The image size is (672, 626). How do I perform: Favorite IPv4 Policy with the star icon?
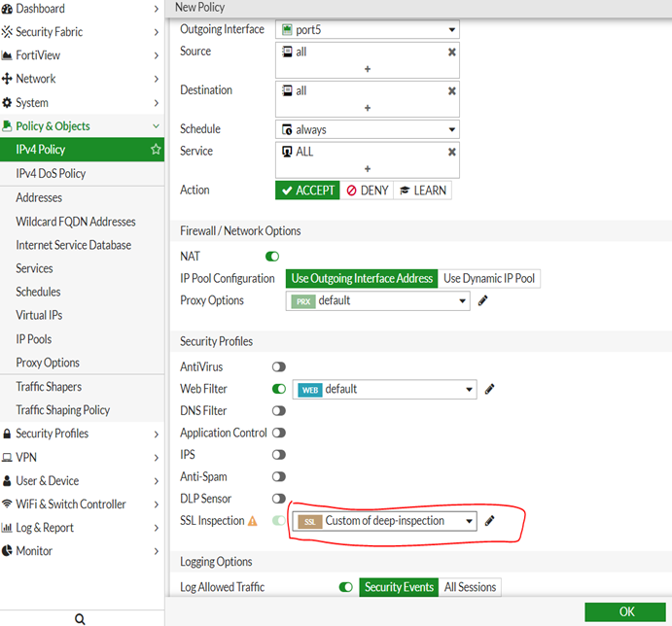click(156, 149)
